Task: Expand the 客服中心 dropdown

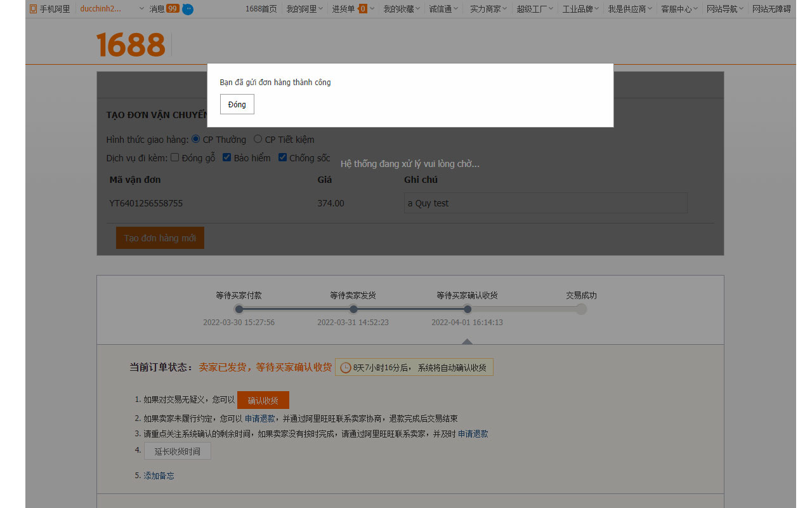Action: point(678,9)
